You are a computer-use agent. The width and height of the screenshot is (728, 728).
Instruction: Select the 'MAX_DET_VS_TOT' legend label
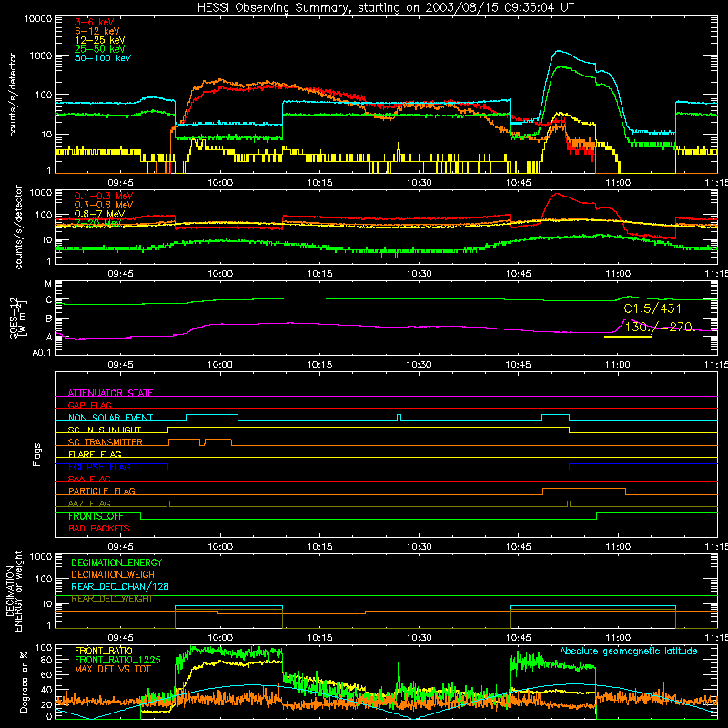pos(113,669)
